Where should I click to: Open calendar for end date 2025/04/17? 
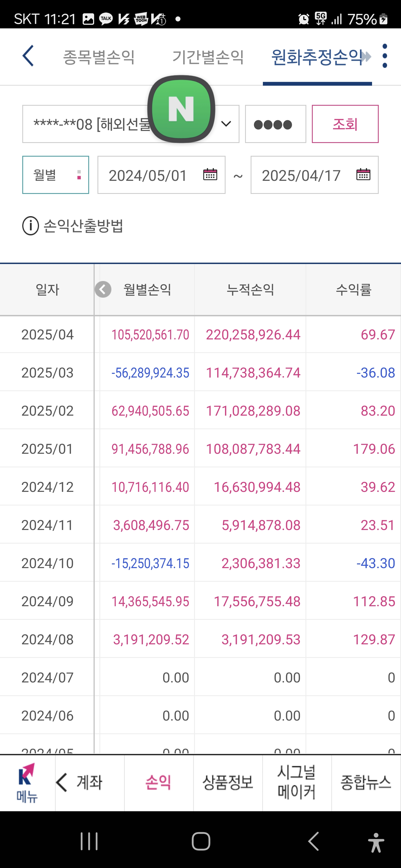tap(363, 174)
